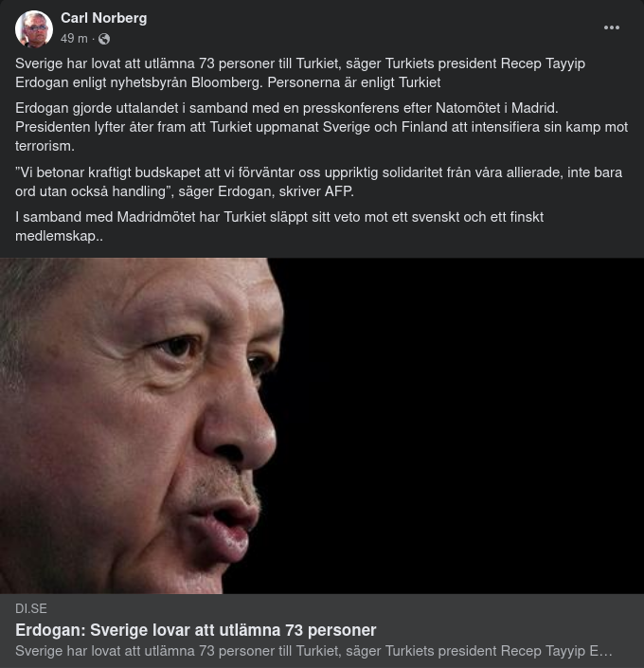644x668 pixels.
Task: Click the globe public audience icon
Action: click(104, 39)
